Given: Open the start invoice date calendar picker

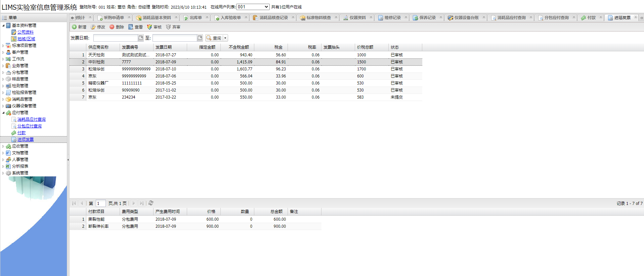Looking at the screenshot, I should [141, 38].
